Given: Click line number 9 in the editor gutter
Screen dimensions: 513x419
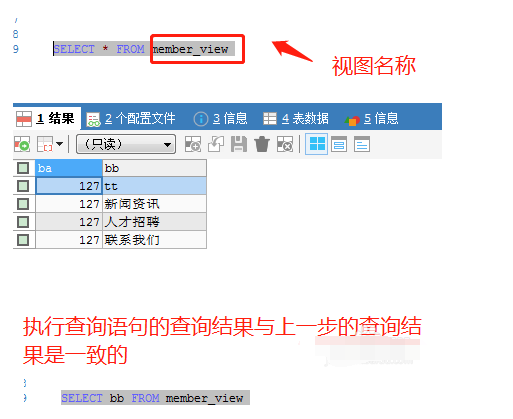Looking at the screenshot, I should coord(16,49).
